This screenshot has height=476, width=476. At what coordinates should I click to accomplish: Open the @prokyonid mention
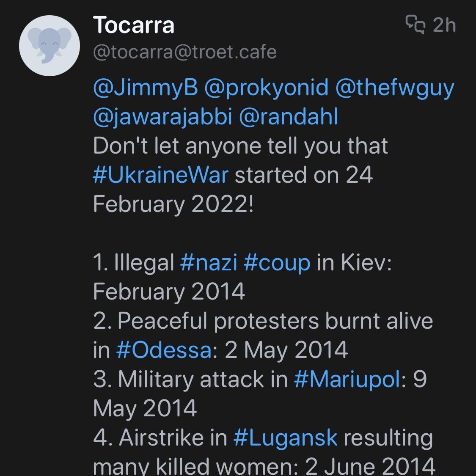(266, 88)
